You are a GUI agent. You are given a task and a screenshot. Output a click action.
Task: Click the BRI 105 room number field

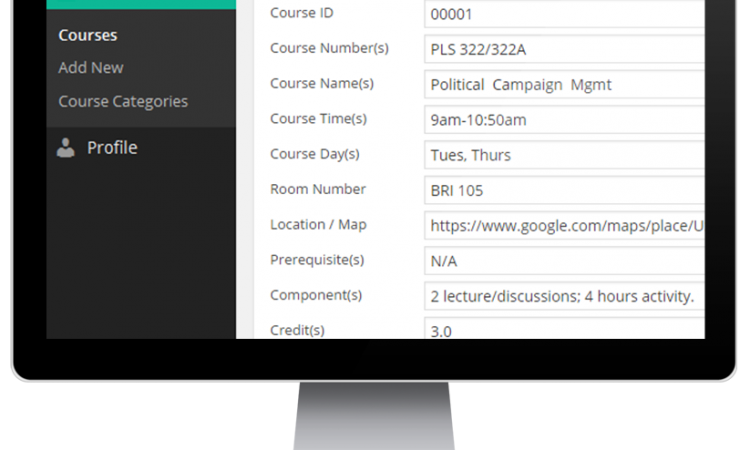click(x=564, y=190)
